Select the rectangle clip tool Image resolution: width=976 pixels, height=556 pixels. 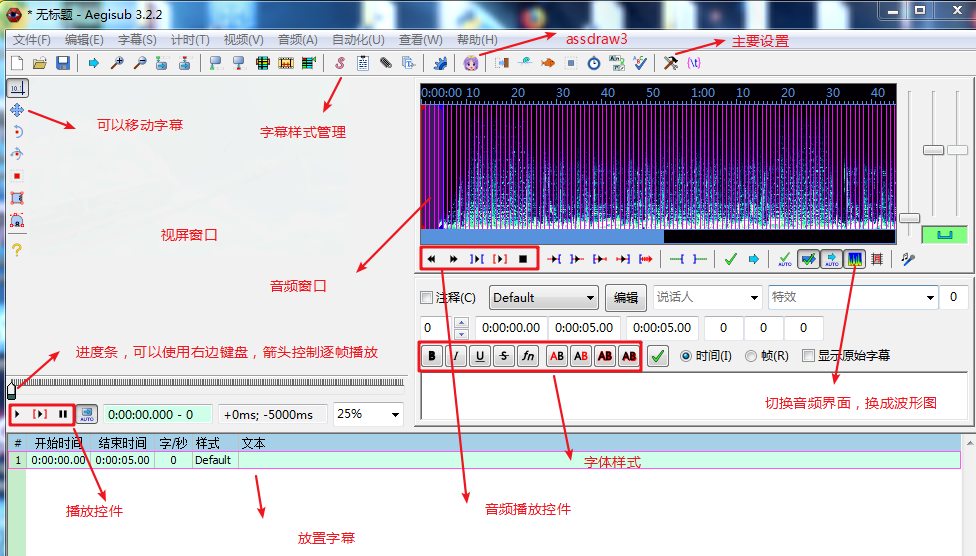17,198
